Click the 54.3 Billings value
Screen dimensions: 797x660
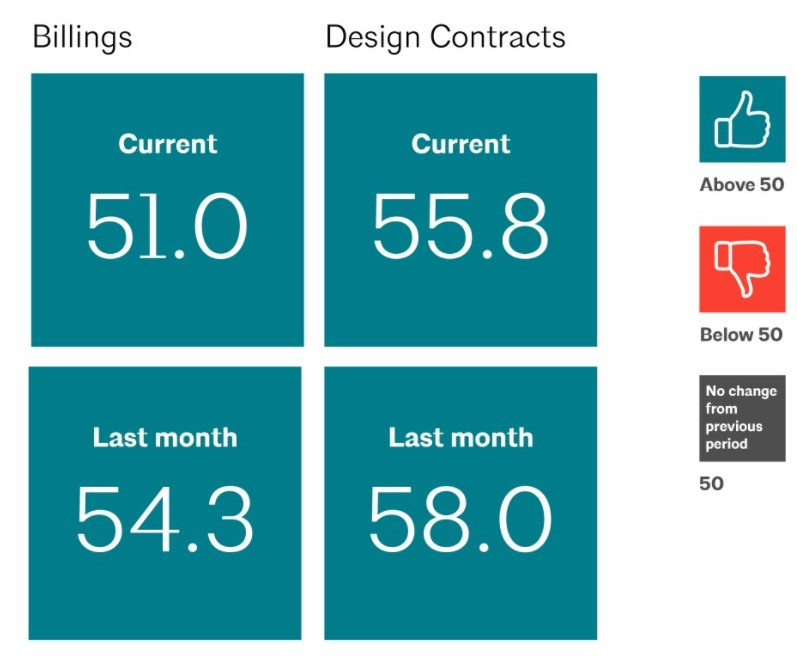point(165,520)
